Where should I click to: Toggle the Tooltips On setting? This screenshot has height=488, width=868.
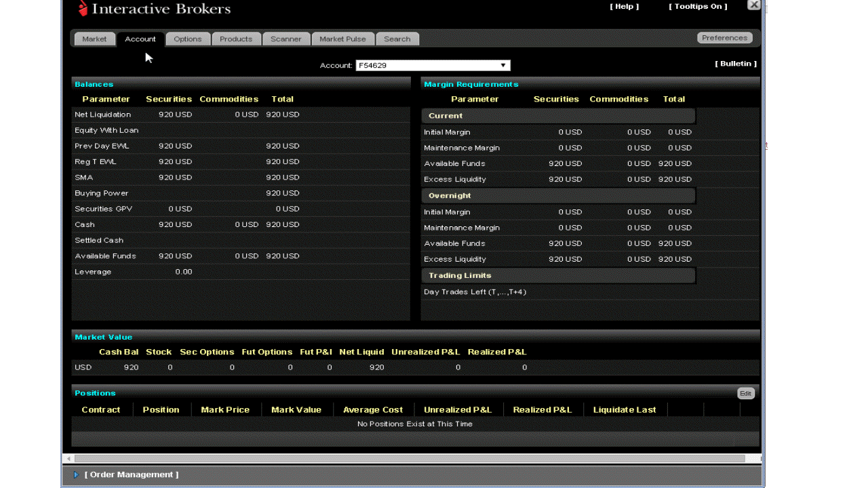point(698,7)
